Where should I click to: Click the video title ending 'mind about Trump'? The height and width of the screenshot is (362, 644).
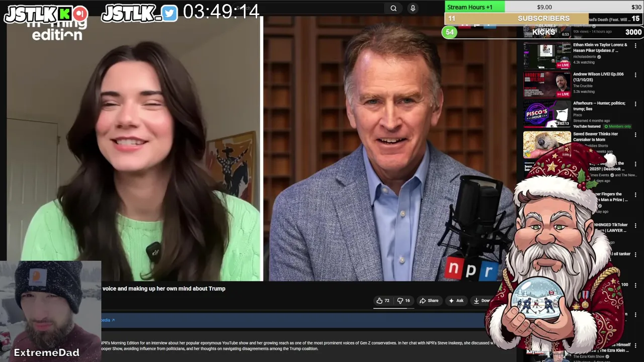(164, 289)
